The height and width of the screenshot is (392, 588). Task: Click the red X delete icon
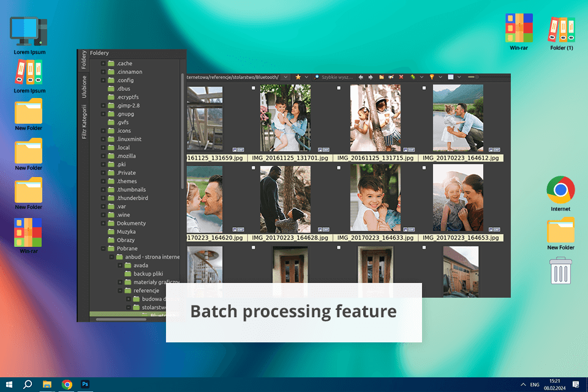click(x=401, y=77)
